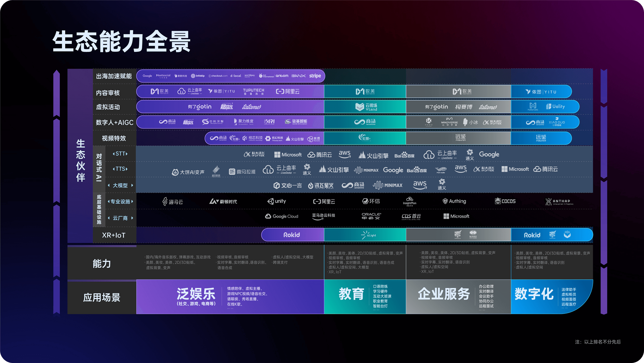
Task: Open the Authing logo
Action: point(454,201)
